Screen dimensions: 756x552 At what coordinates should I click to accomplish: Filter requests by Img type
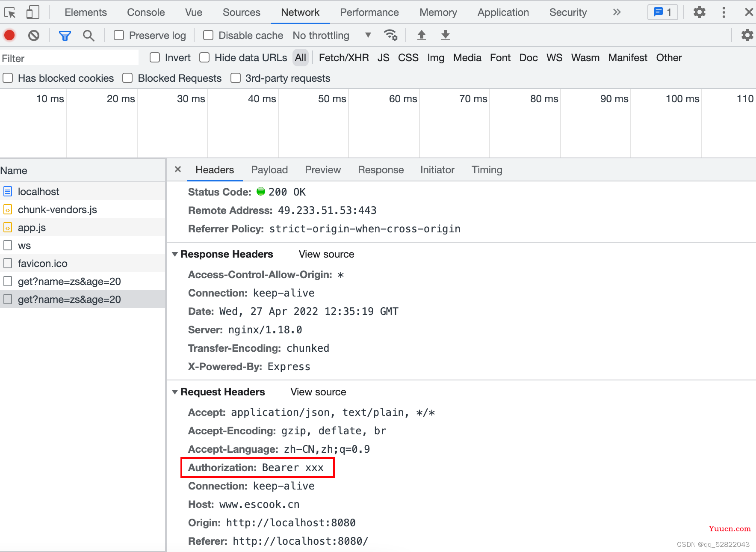436,58
